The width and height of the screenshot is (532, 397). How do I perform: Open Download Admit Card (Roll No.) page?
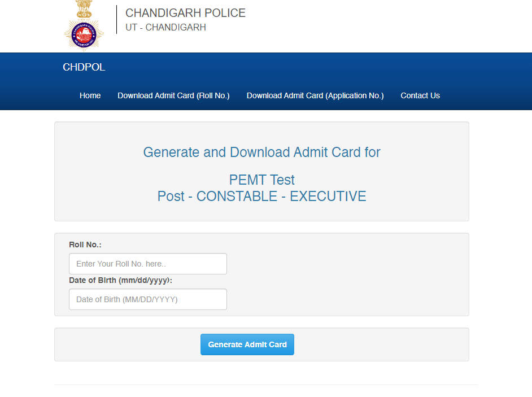(x=173, y=95)
